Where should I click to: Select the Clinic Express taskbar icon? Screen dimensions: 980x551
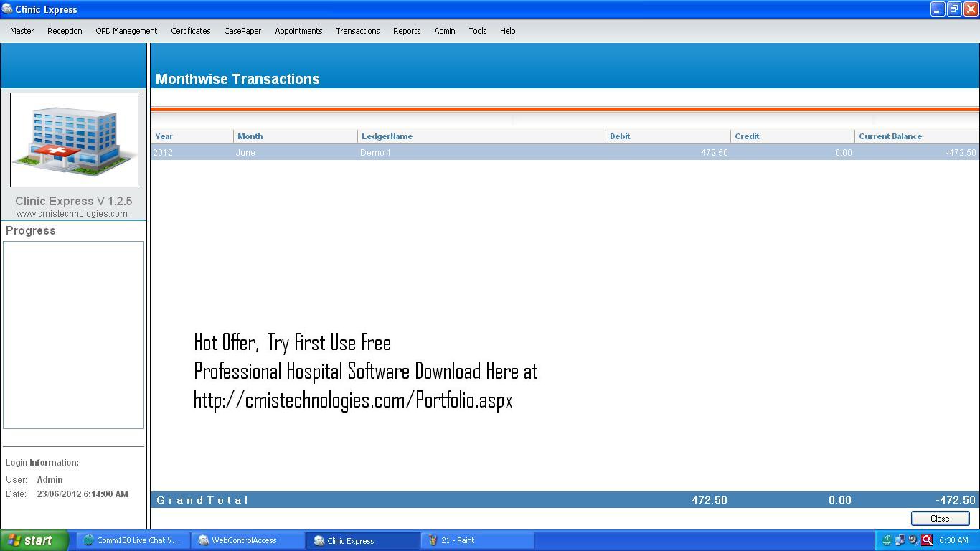[361, 540]
